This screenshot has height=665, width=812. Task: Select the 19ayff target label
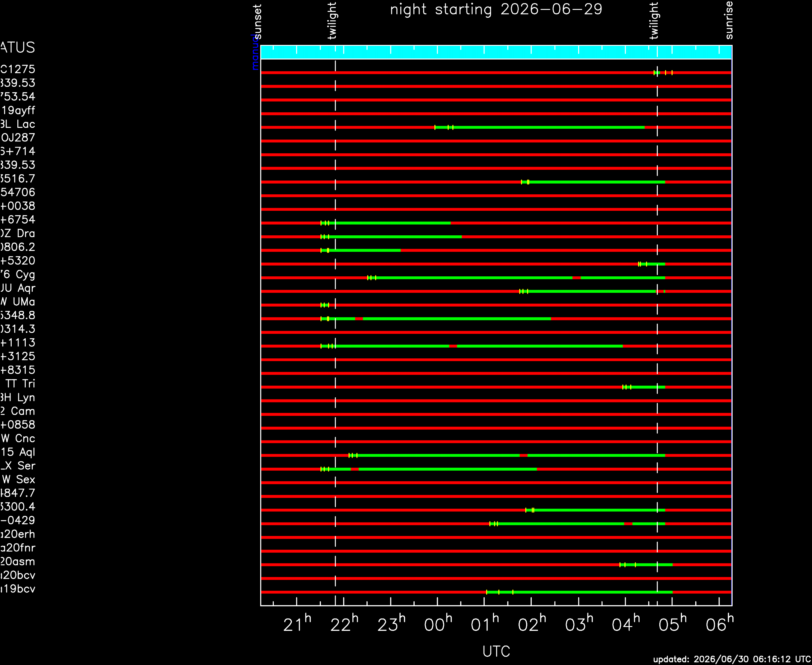tap(18, 110)
